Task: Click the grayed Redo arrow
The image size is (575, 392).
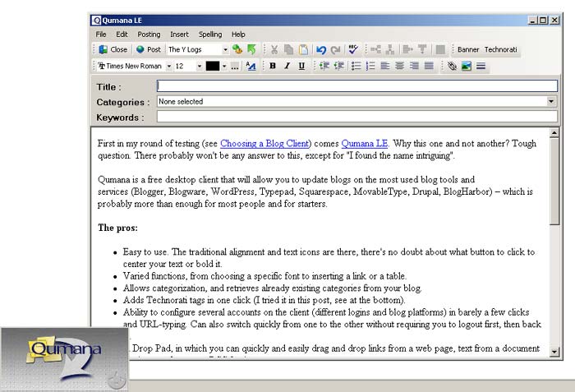Action: (335, 49)
